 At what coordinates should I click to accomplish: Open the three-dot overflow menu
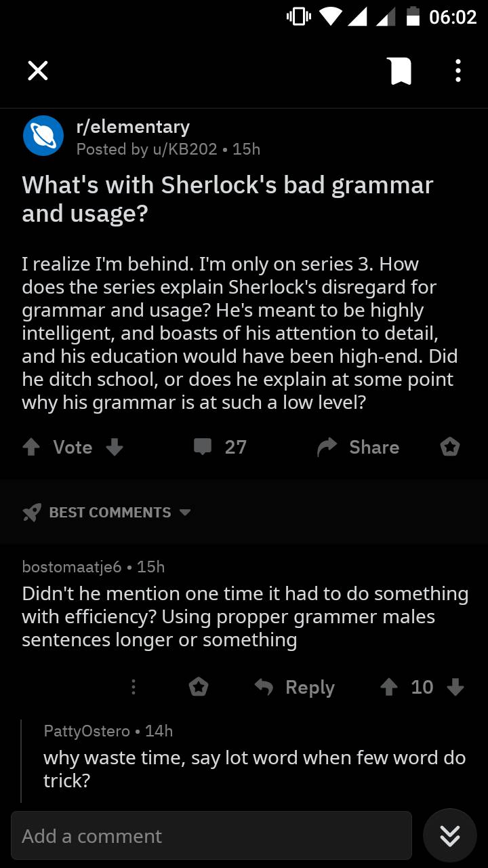[x=458, y=71]
